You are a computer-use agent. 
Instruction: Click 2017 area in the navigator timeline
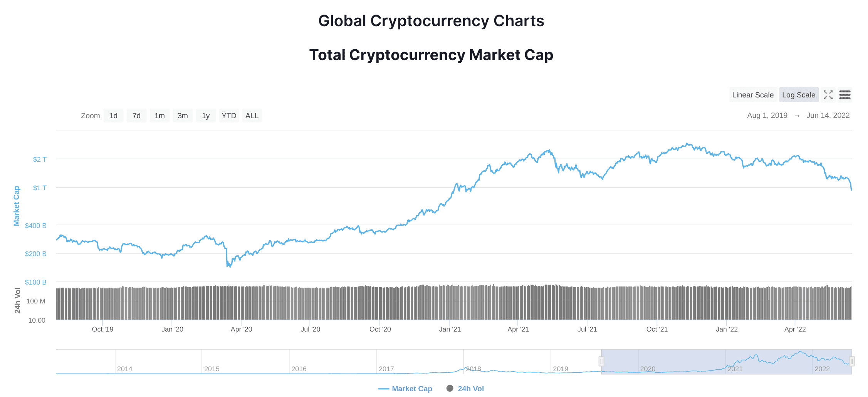[386, 369]
